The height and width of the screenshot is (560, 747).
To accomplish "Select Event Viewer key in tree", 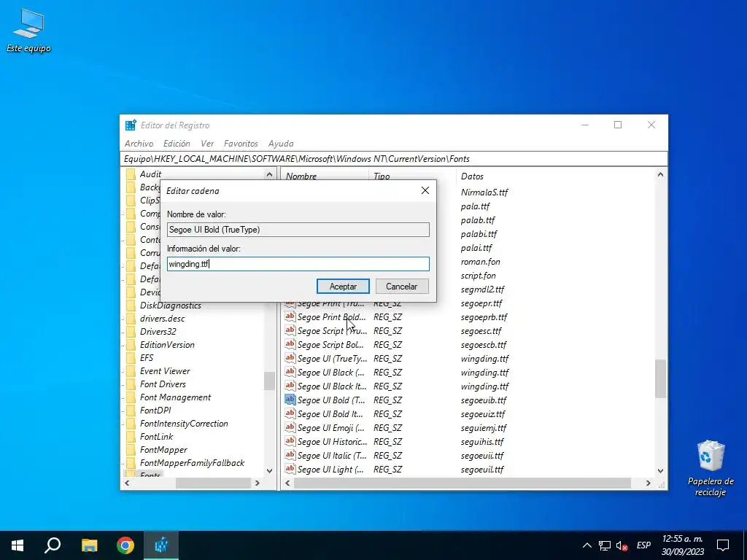I will pos(164,371).
